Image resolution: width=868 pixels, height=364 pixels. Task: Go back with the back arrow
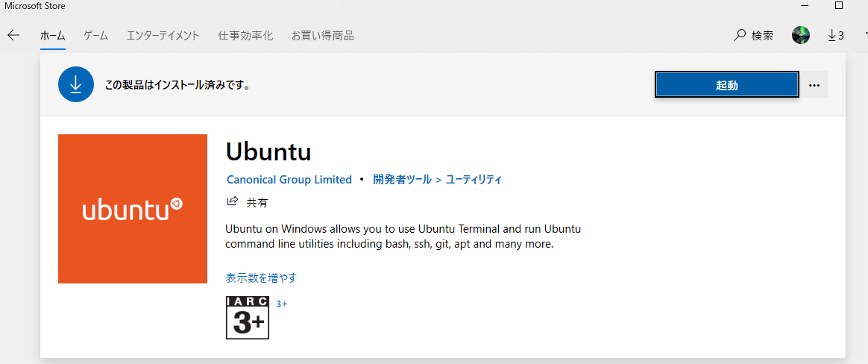tap(13, 36)
